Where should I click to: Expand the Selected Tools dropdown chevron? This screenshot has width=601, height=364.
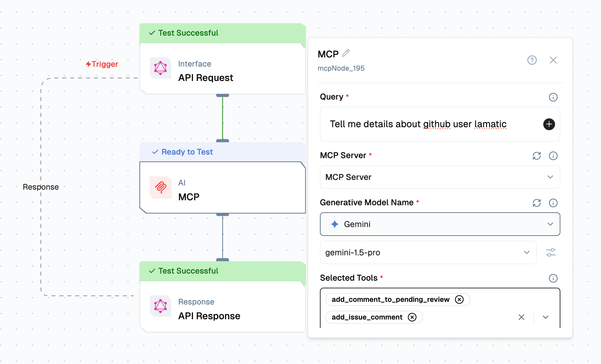point(545,317)
